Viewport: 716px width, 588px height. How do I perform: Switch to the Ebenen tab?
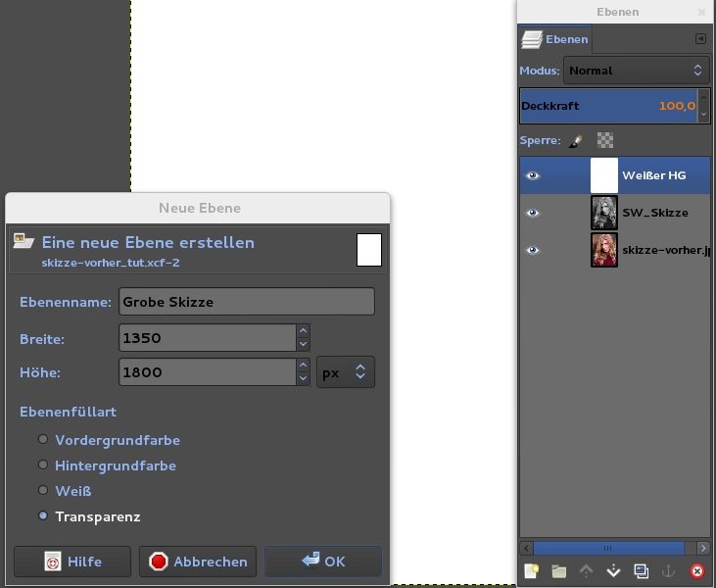(555, 40)
